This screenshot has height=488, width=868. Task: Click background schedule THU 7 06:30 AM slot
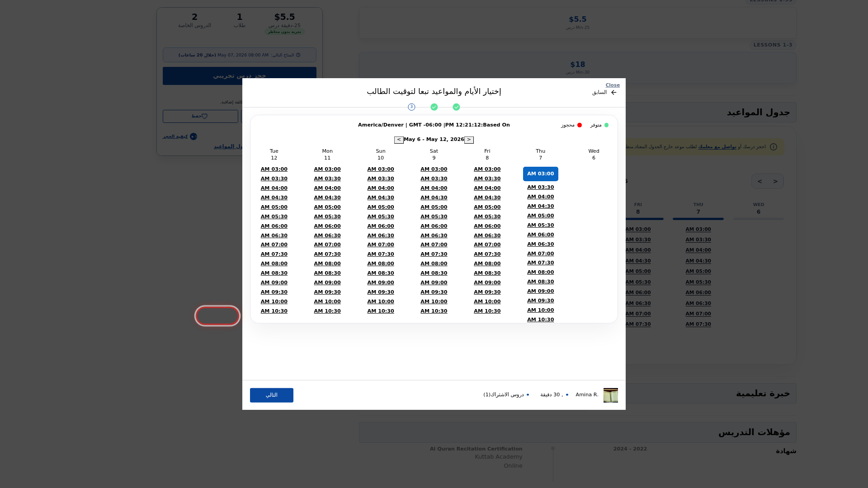[698, 304]
